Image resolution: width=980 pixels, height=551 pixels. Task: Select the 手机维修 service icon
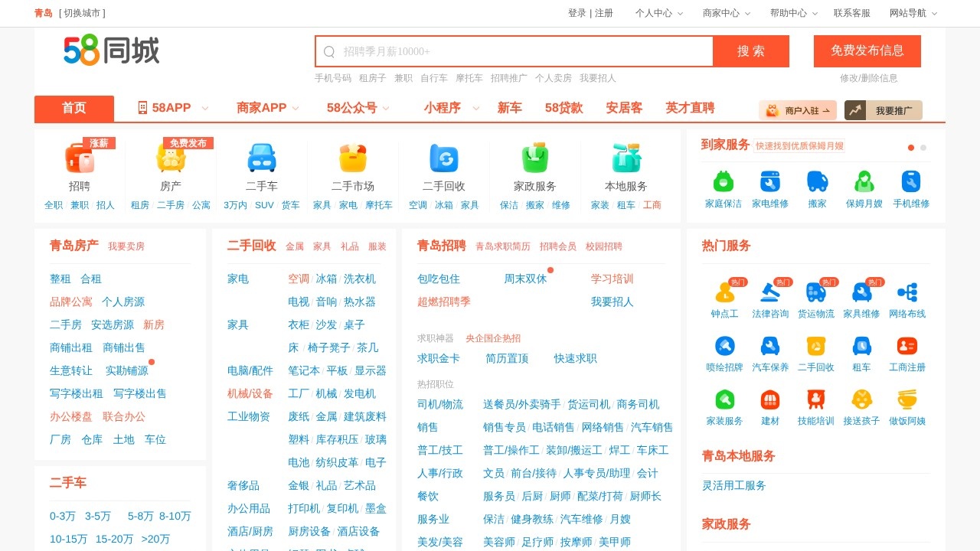point(911,181)
